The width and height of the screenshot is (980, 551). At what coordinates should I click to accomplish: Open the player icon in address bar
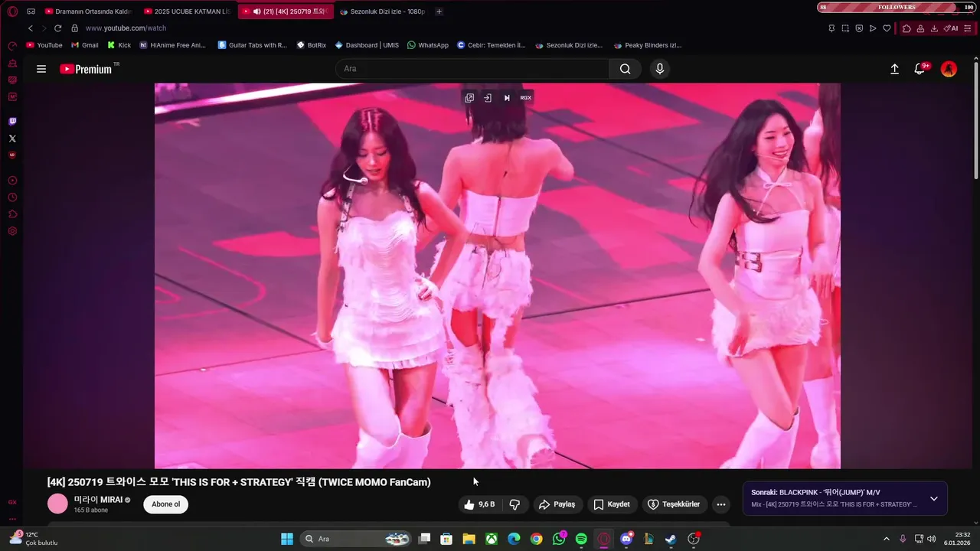tap(873, 28)
